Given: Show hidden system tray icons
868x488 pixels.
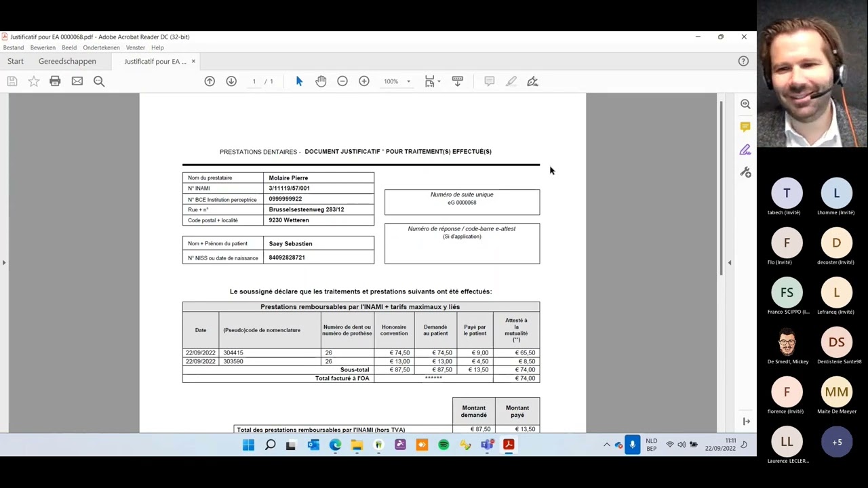Looking at the screenshot, I should (x=607, y=445).
